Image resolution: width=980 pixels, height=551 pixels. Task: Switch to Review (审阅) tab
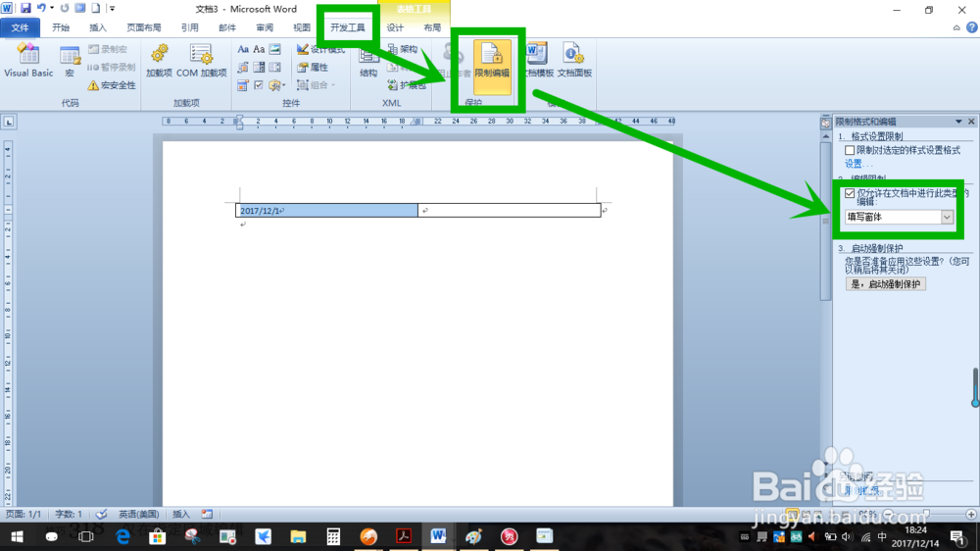[x=265, y=27]
